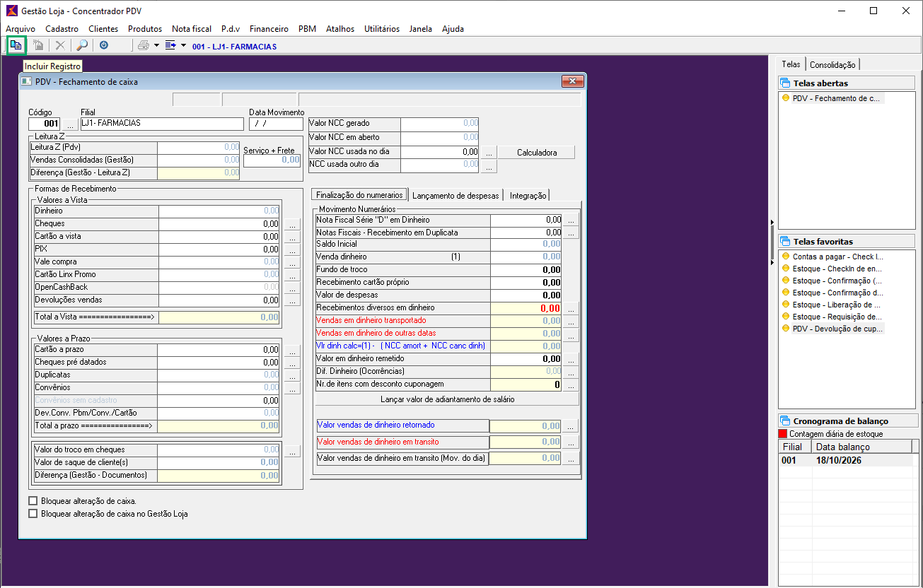Enable Bloquear alteração de caixa checkbox
Image resolution: width=923 pixels, height=588 pixels.
click(33, 501)
